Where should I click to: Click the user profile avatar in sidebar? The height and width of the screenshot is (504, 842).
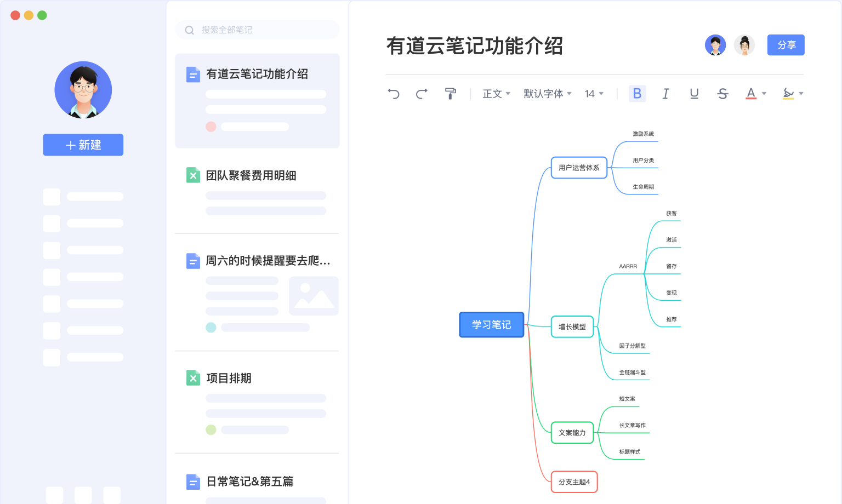pyautogui.click(x=83, y=90)
